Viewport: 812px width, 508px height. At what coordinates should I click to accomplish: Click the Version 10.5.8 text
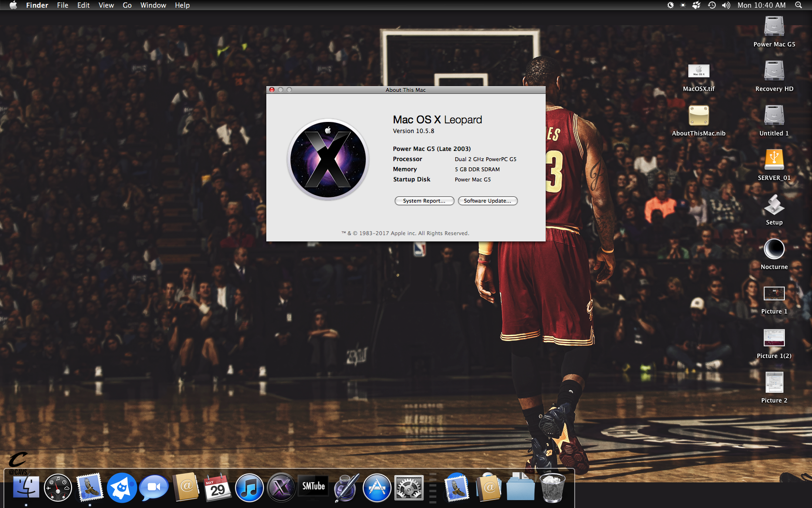click(414, 131)
